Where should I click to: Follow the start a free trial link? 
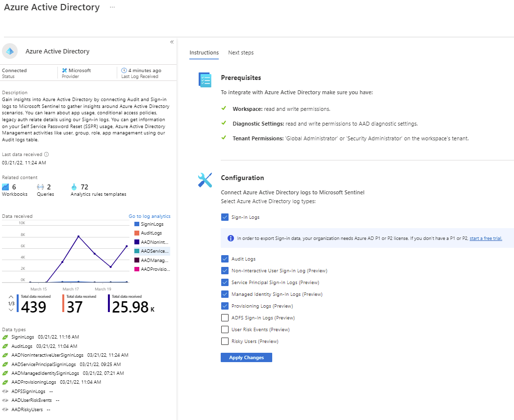pos(486,238)
